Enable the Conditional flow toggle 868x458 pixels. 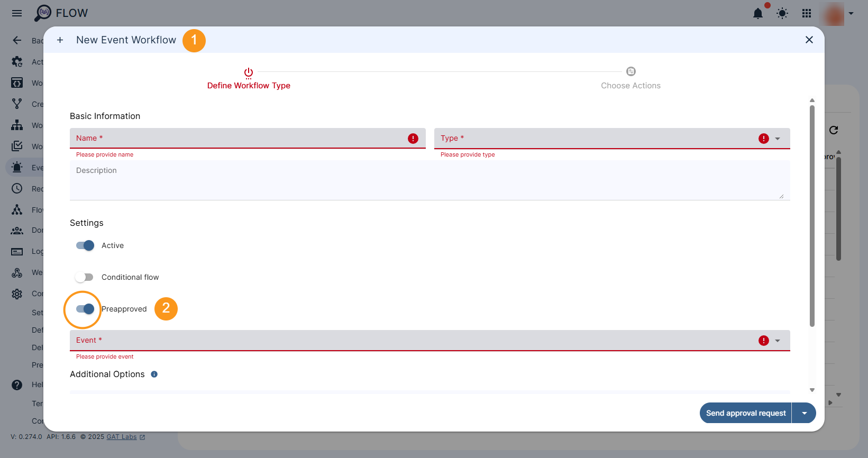[85, 277]
